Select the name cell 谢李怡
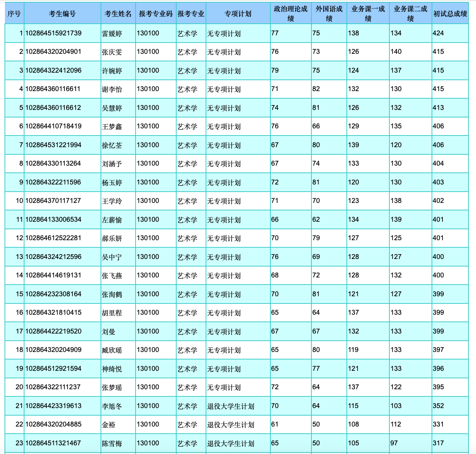476x454 pixels. pyautogui.click(x=112, y=89)
